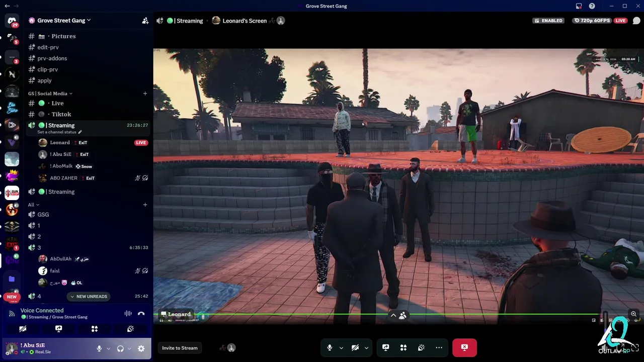
Task: Click share screen icon in call controls
Action: [386, 347]
